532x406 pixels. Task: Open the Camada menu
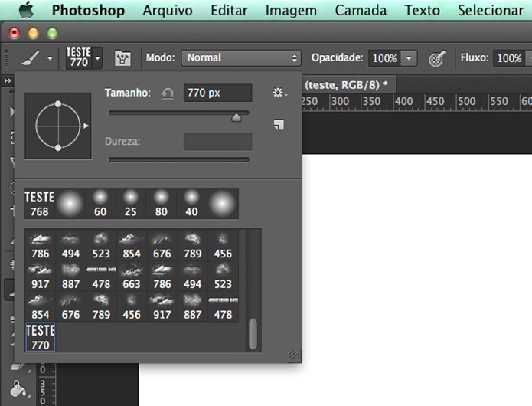pos(361,11)
